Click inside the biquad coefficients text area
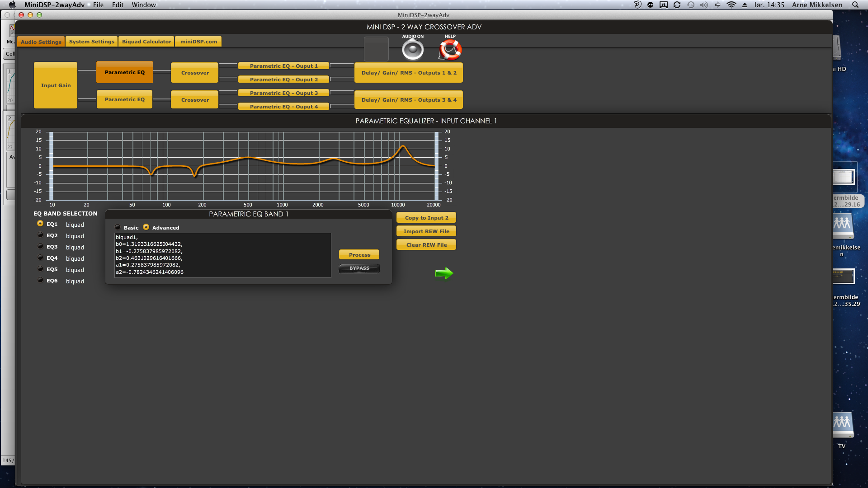Image resolution: width=868 pixels, height=488 pixels. click(223, 255)
